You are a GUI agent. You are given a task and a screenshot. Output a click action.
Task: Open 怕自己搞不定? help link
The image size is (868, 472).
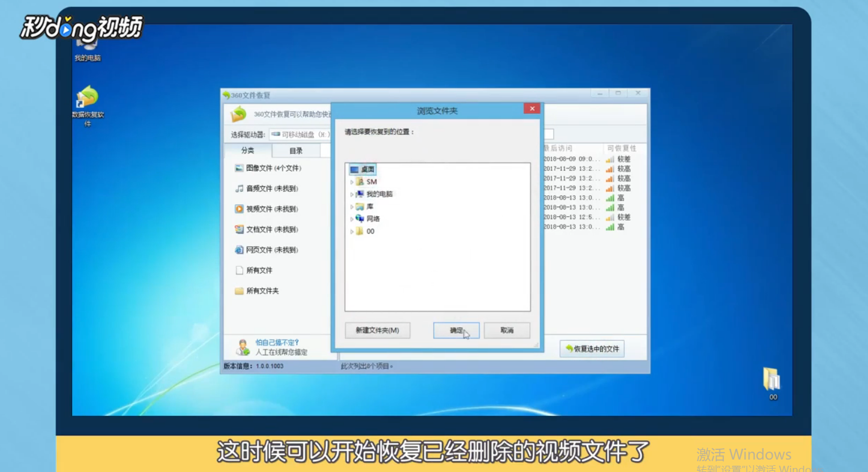click(277, 343)
